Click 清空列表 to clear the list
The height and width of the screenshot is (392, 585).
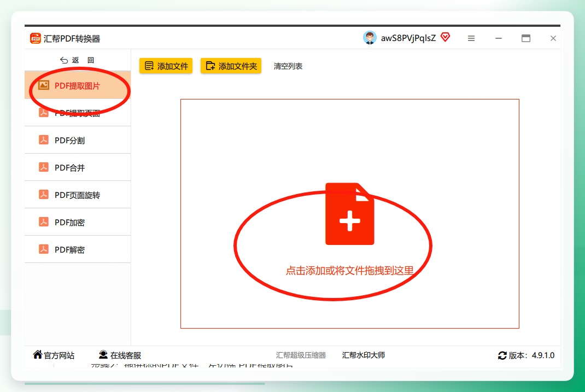pos(288,66)
